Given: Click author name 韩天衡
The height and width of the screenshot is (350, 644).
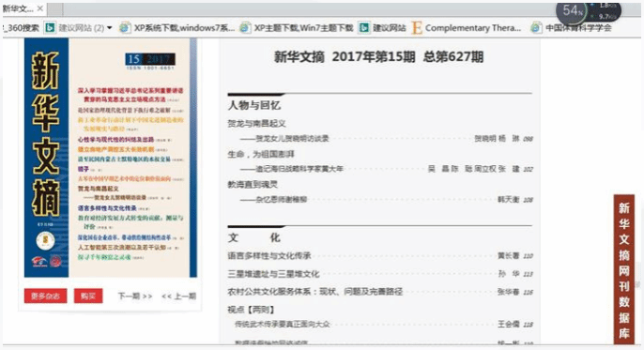Looking at the screenshot, I should 509,200.
